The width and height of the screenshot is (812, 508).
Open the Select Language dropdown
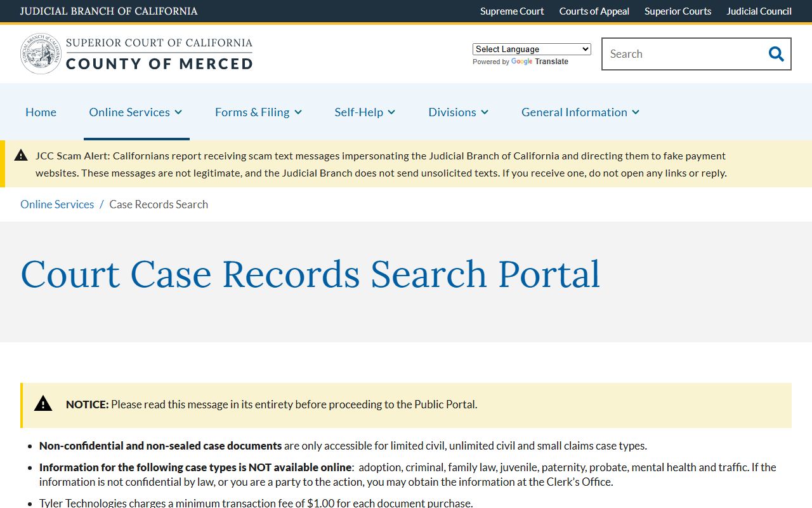(532, 49)
